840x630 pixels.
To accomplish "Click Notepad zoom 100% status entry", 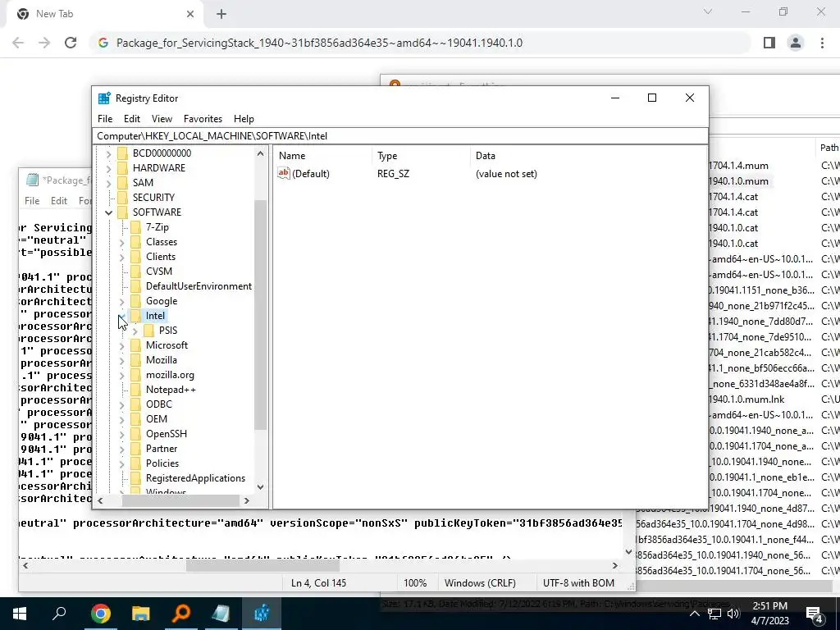I will coord(415,583).
